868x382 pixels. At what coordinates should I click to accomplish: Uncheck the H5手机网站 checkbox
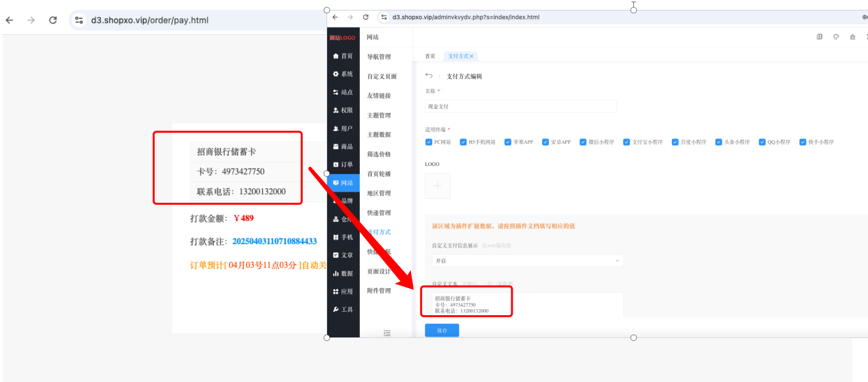463,142
